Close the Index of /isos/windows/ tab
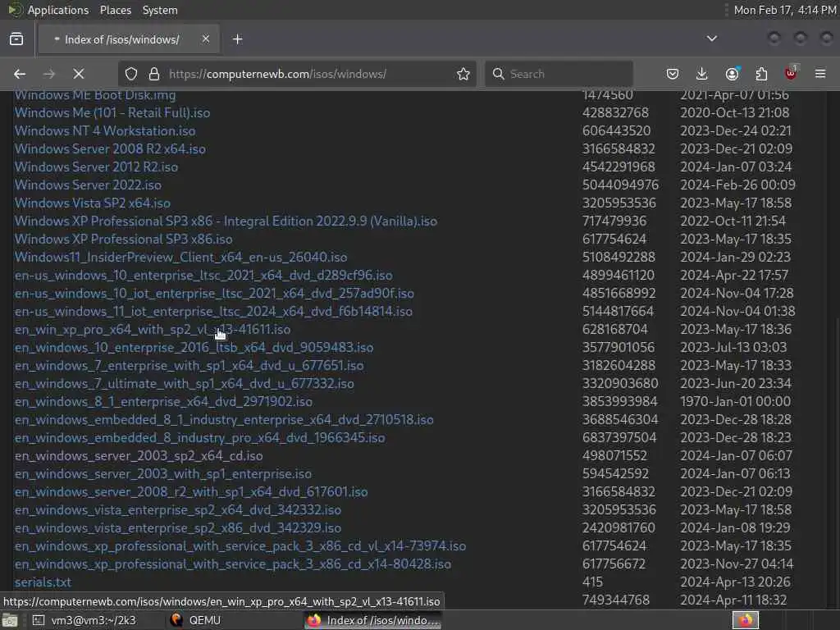 point(206,39)
